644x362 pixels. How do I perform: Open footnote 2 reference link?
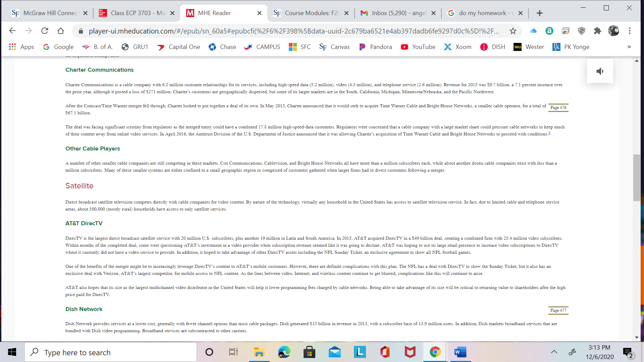pos(549,133)
